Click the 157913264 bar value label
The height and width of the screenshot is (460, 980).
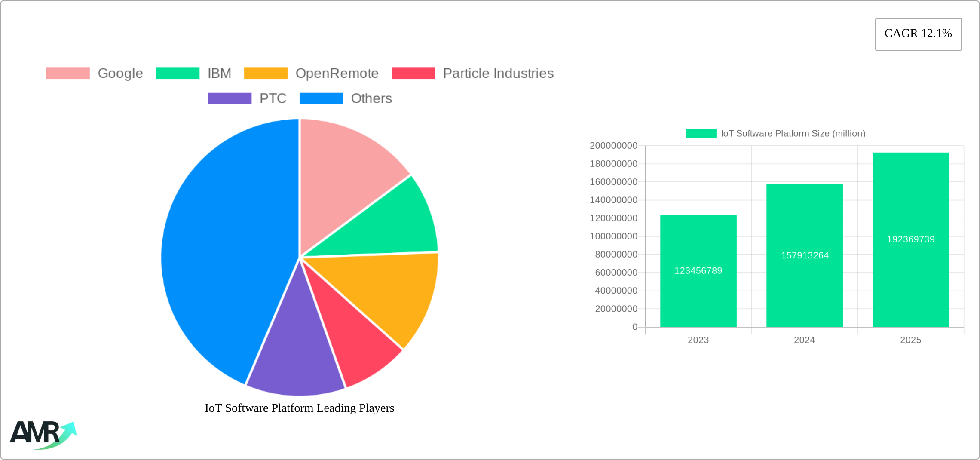pyautogui.click(x=805, y=255)
